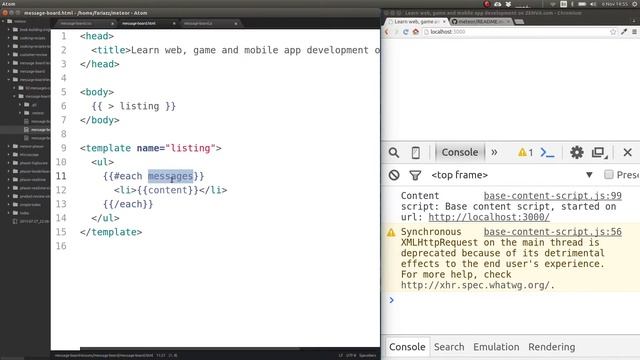Image resolution: width=640 pixels, height=360 pixels.
Task: Click the 'listing' template name string
Action: coord(191,148)
